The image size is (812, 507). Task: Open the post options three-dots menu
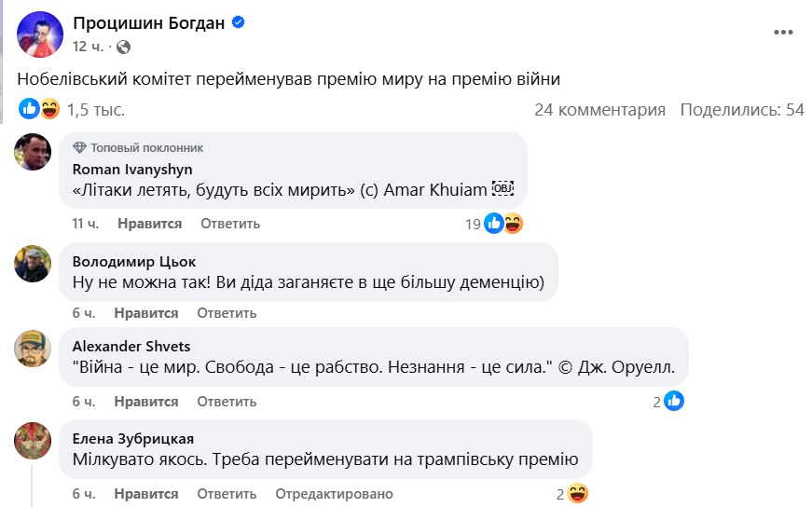782,33
